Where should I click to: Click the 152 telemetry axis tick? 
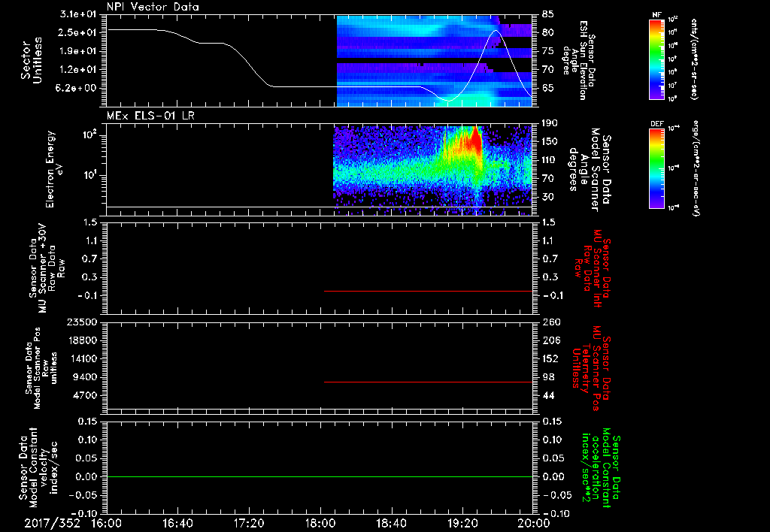[x=550, y=358]
